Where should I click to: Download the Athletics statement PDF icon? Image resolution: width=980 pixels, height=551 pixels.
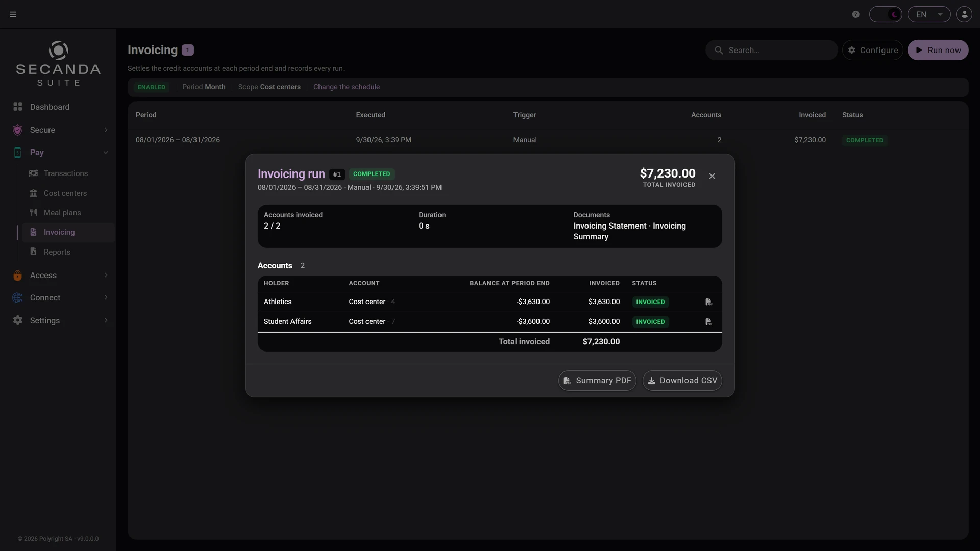(x=709, y=302)
